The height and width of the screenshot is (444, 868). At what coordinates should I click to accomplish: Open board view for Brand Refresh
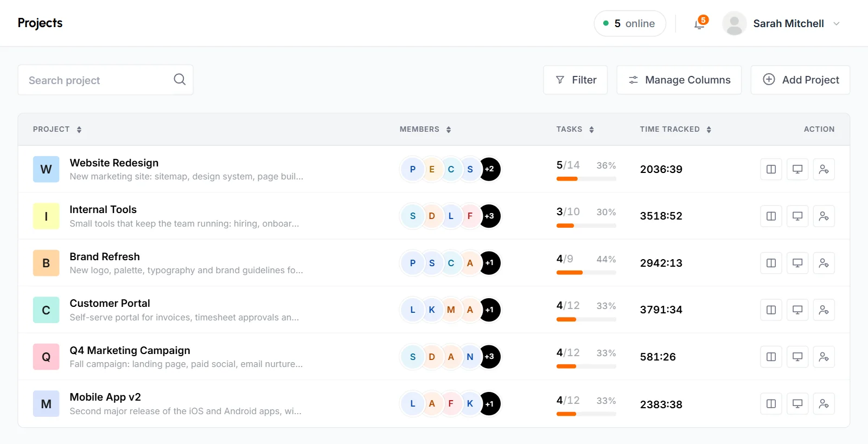pyautogui.click(x=771, y=263)
